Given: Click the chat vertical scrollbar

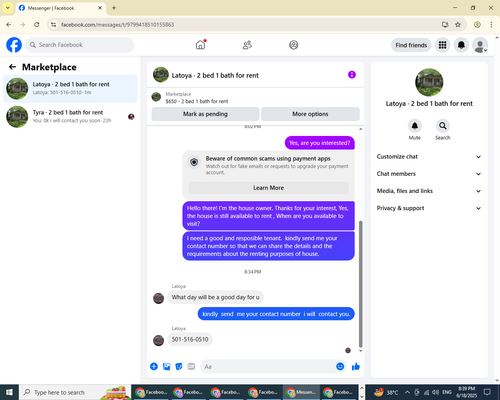Looking at the screenshot, I should pyautogui.click(x=360, y=284).
